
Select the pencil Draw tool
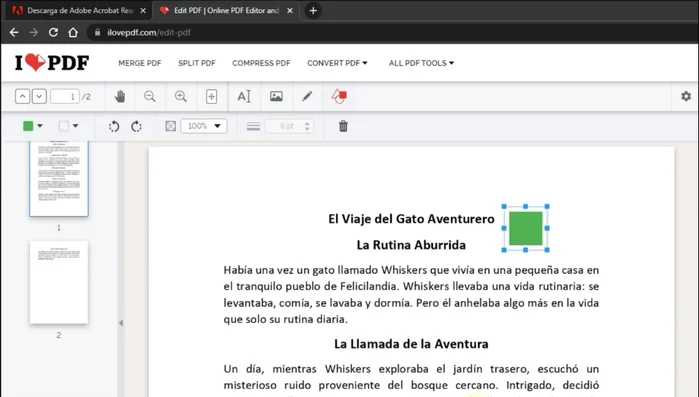pyautogui.click(x=307, y=96)
